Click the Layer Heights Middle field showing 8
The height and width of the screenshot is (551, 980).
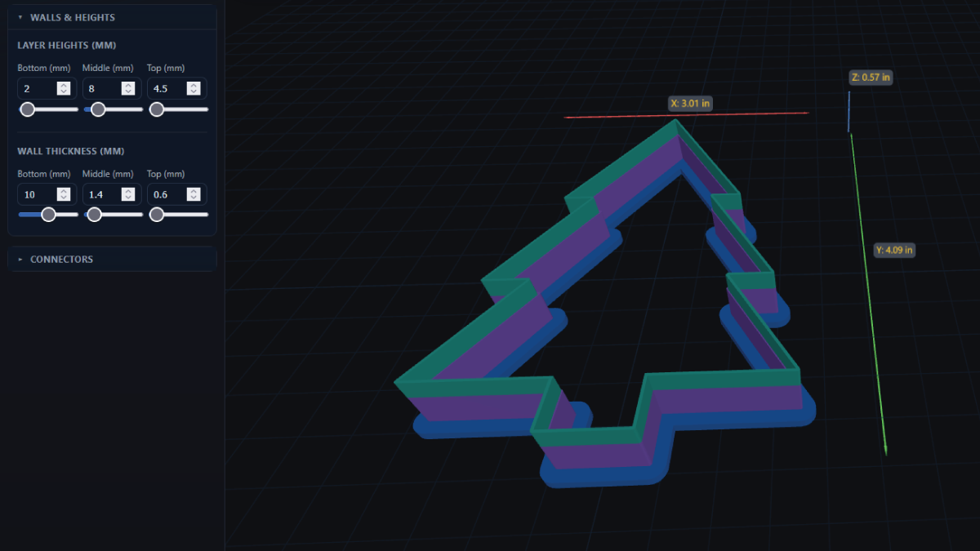[x=102, y=88]
